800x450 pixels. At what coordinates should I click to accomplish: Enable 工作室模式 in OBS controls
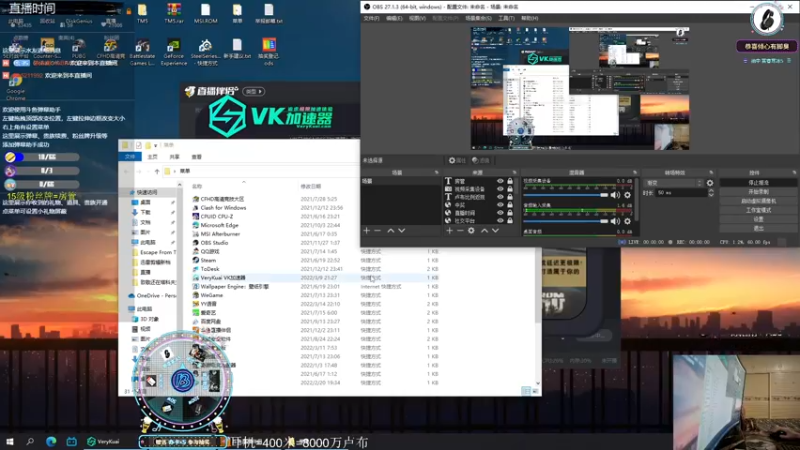pyautogui.click(x=758, y=210)
